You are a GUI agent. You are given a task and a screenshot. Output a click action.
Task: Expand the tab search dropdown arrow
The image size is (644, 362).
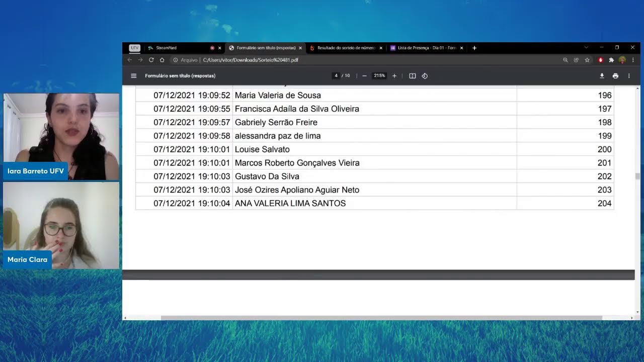(586, 47)
